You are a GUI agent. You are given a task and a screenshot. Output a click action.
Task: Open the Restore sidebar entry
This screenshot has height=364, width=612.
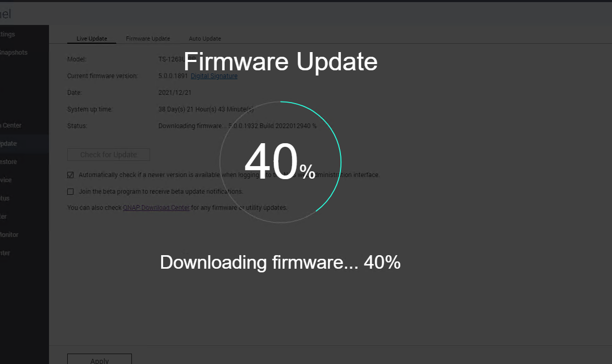(8, 162)
